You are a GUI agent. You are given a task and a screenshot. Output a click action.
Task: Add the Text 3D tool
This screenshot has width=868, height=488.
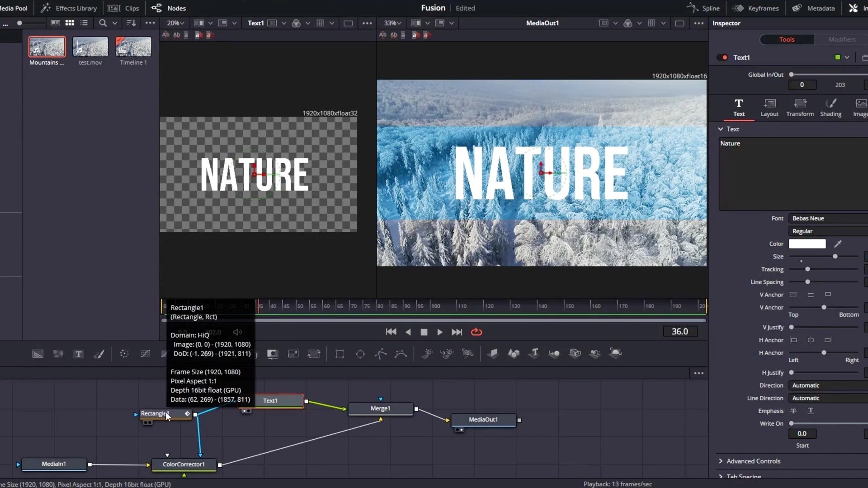pos(534,353)
